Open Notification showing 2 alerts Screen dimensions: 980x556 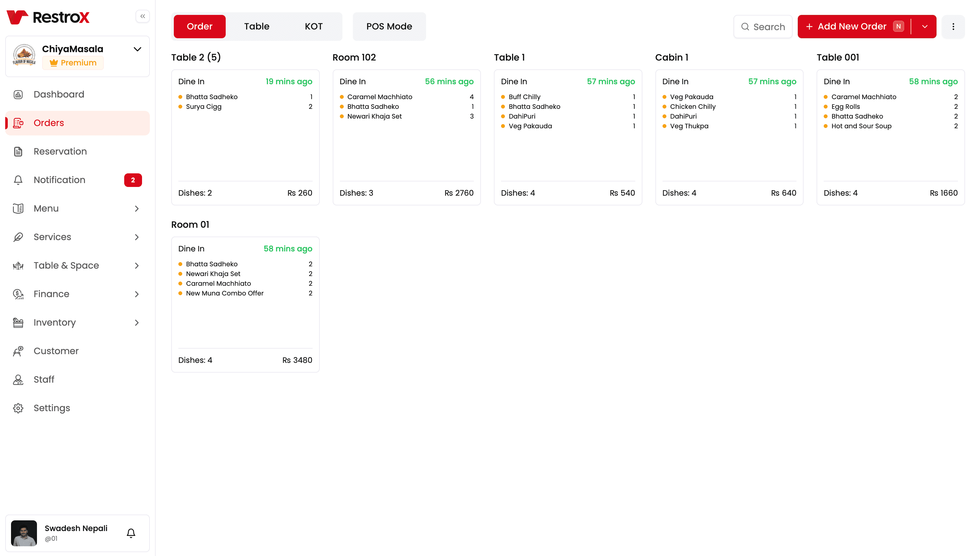tap(60, 180)
